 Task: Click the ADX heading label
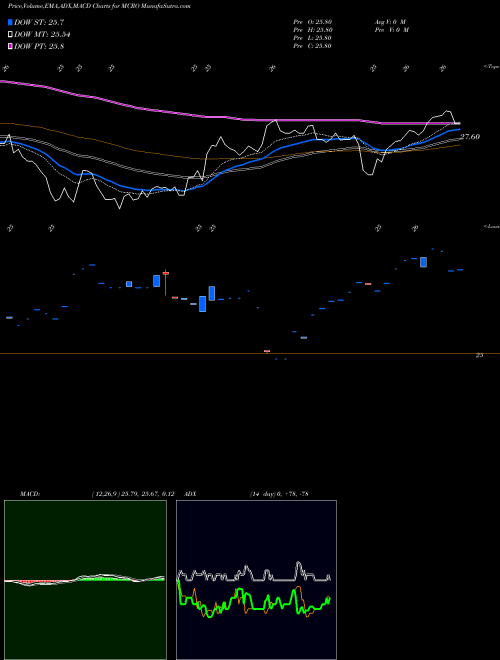pos(191,493)
